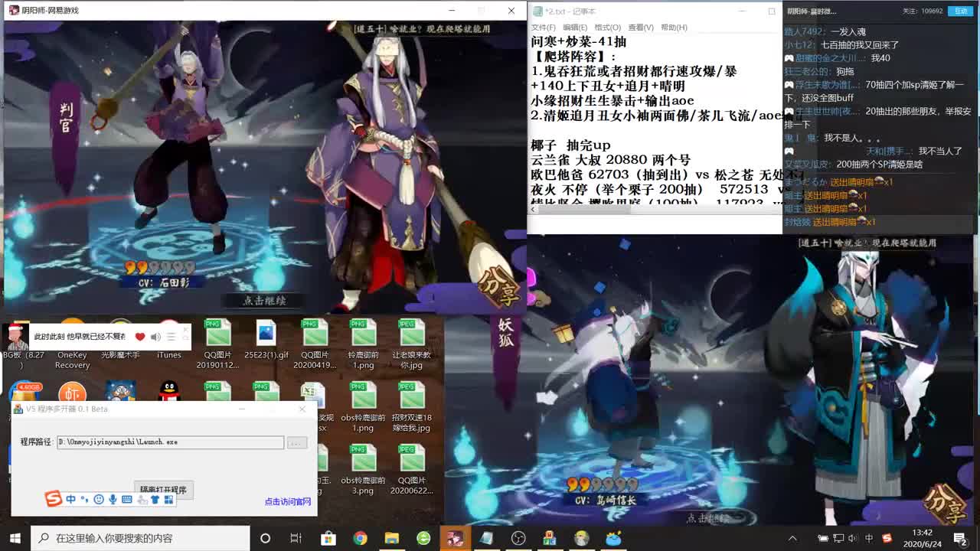Select the obs铃鹿御前3.png desktop file
Viewport: 980px width, 551px height.
tap(363, 470)
